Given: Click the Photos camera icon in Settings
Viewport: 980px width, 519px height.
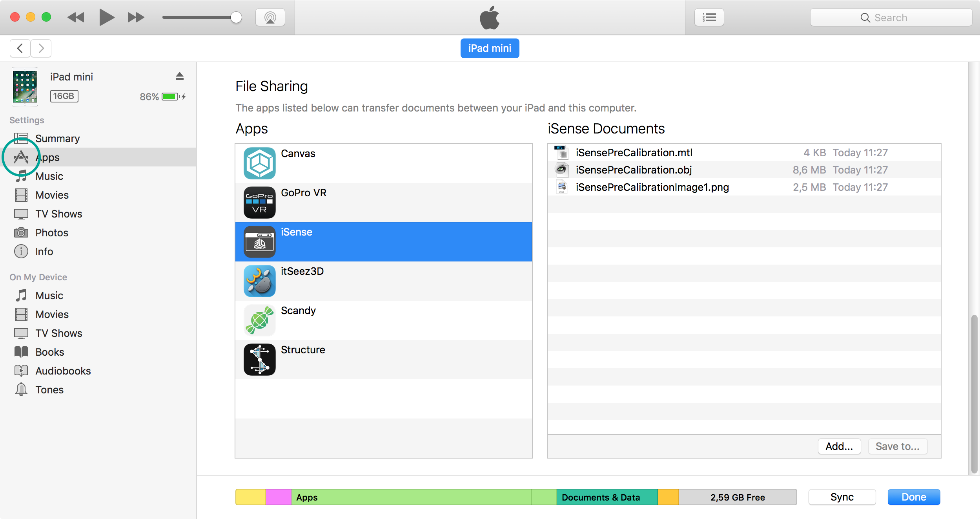Looking at the screenshot, I should [x=21, y=232].
